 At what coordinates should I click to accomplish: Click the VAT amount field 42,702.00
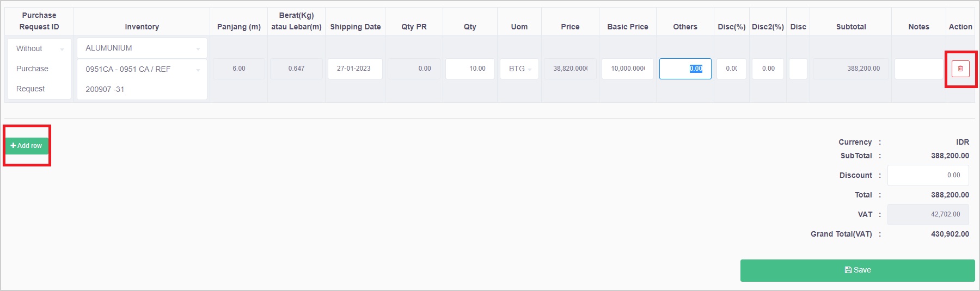(928, 214)
